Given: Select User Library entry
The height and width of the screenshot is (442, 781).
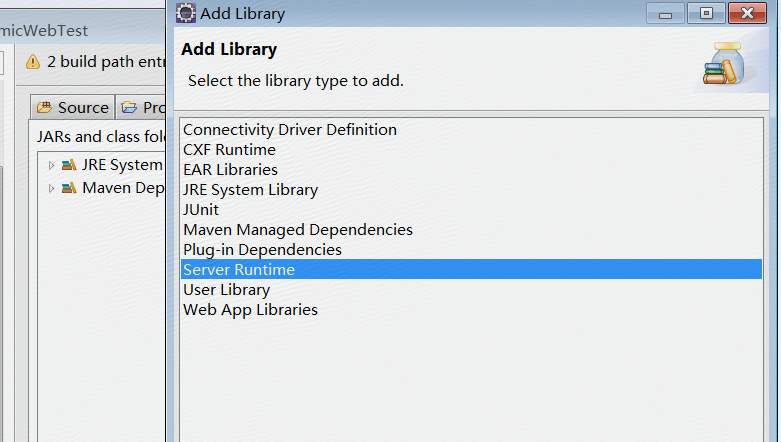Looking at the screenshot, I should 471,290.
